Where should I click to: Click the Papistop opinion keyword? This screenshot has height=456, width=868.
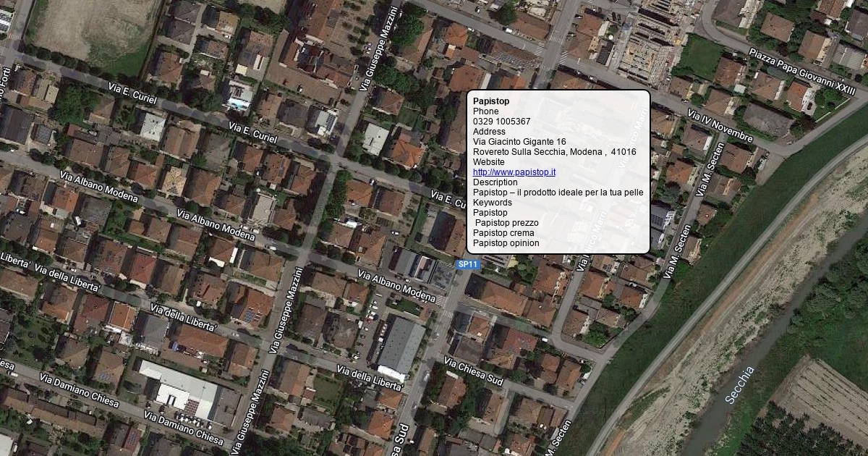point(506,243)
